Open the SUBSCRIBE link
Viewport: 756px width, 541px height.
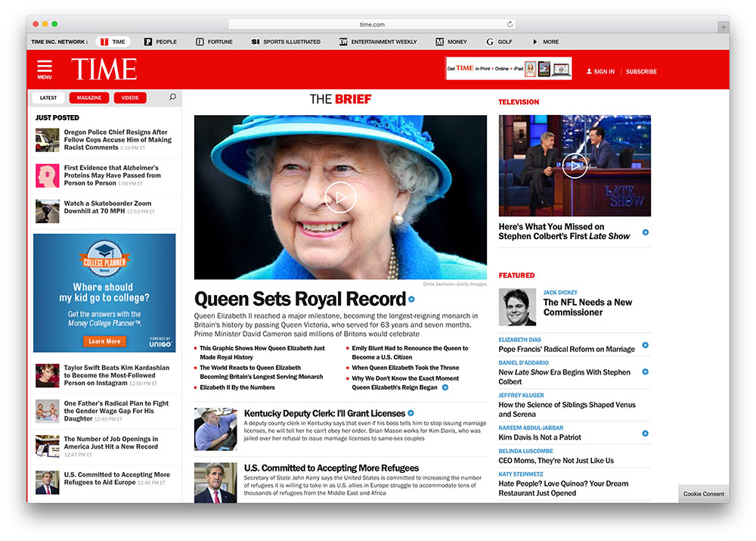coord(641,71)
